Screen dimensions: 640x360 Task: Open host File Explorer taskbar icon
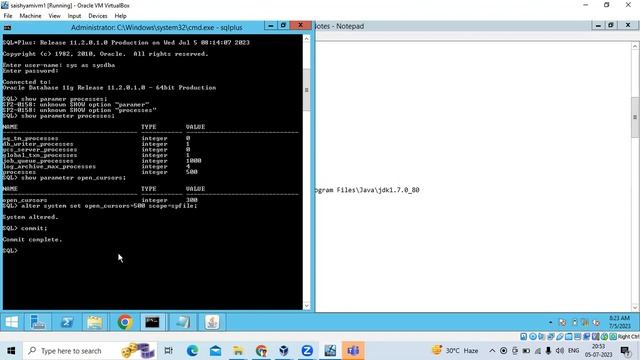(x=238, y=351)
